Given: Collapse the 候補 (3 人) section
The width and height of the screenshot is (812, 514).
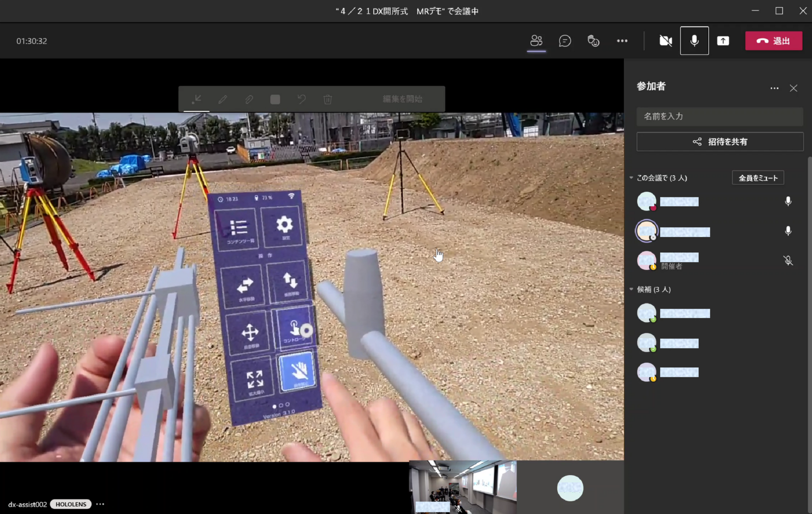Looking at the screenshot, I should pyautogui.click(x=631, y=289).
